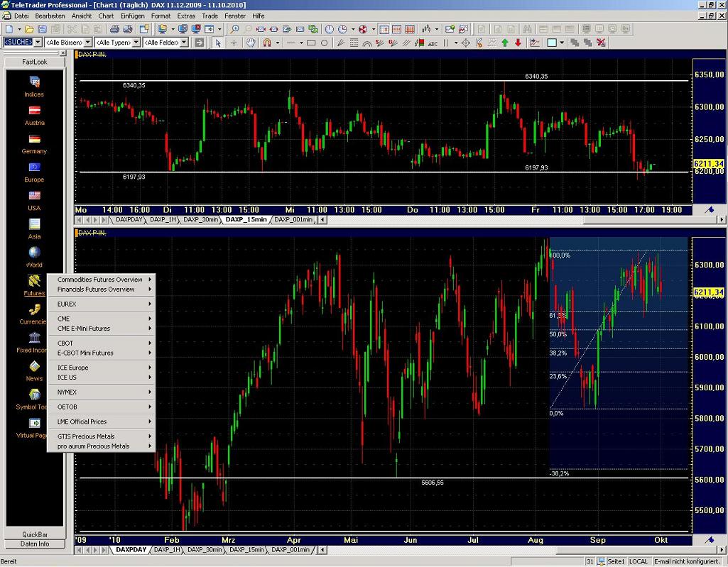
Task: Open the Alle Typen dropdown
Action: tap(136, 43)
